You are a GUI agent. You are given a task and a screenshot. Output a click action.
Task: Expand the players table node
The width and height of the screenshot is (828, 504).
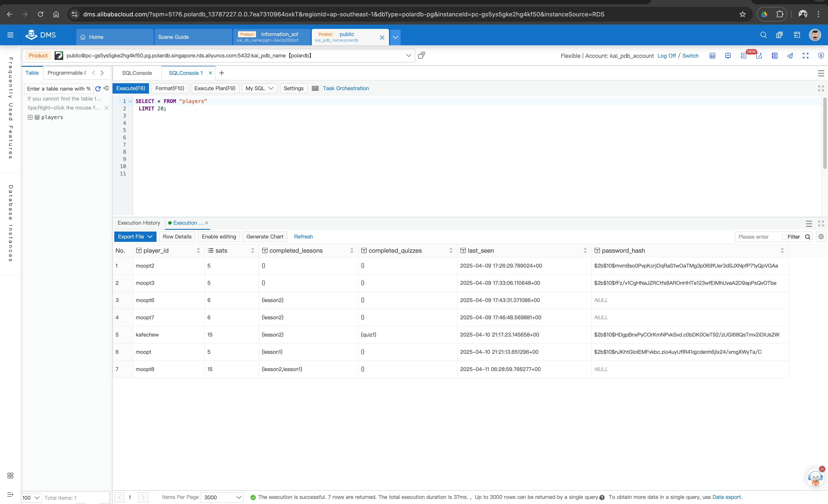pyautogui.click(x=30, y=117)
